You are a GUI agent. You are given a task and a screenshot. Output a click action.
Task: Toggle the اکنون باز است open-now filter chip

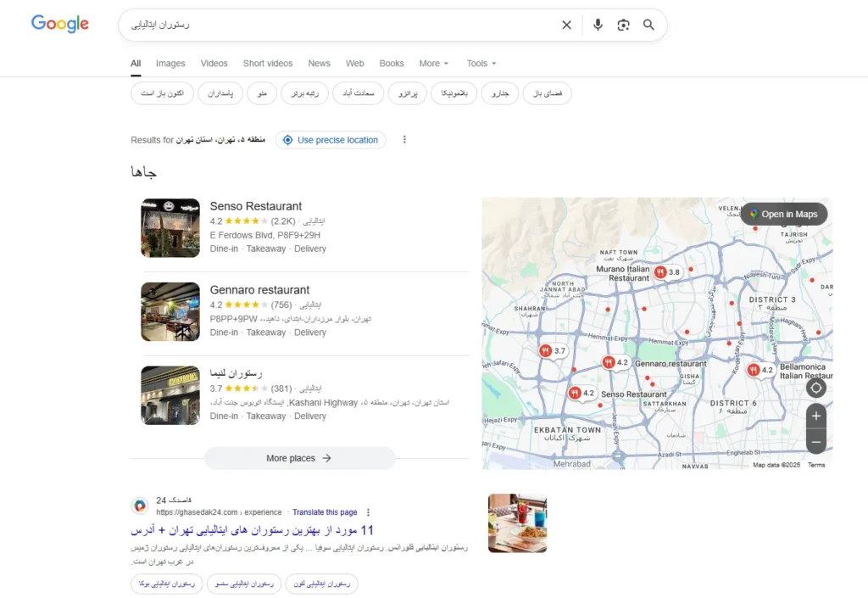tap(162, 93)
